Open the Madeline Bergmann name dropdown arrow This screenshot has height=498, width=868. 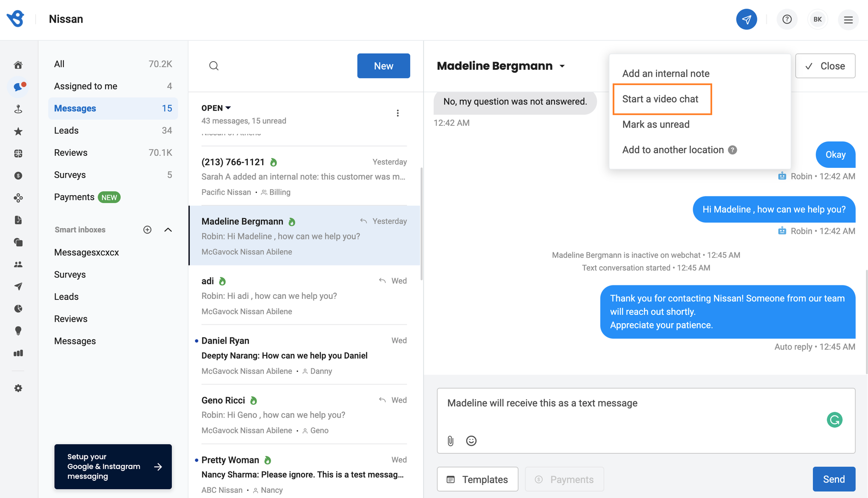(x=562, y=66)
